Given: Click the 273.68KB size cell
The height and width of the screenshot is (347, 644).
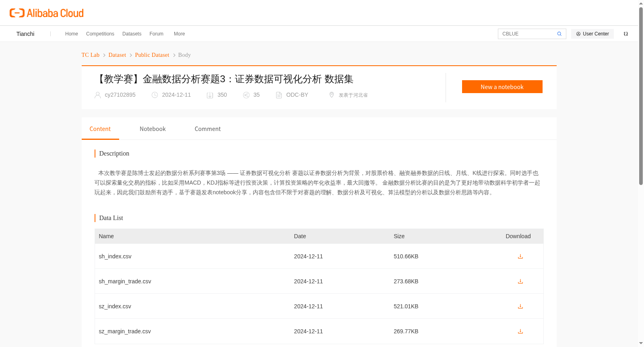Looking at the screenshot, I should [x=406, y=281].
